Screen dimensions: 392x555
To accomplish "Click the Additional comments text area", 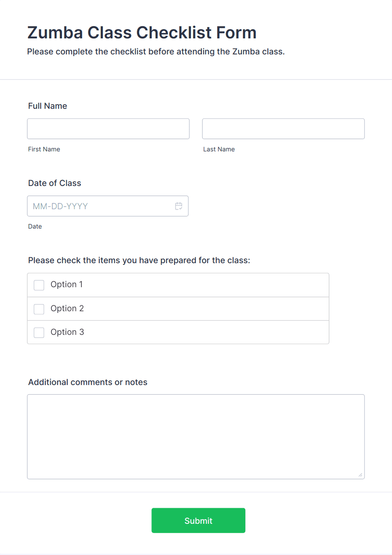I will [196, 436].
